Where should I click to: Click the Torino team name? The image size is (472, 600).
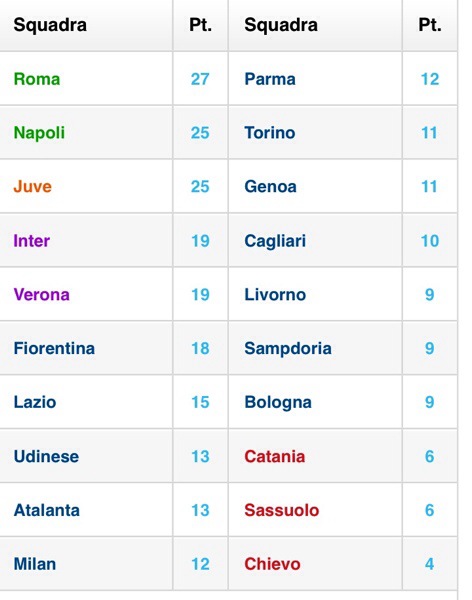point(270,133)
